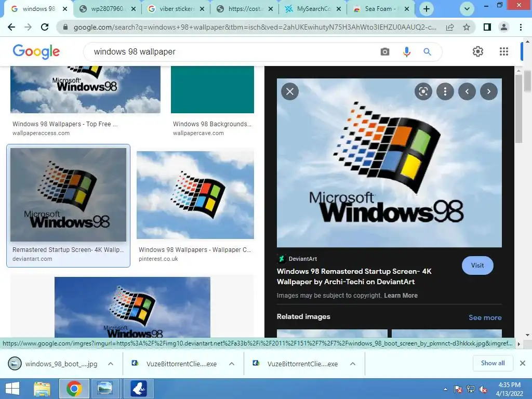Viewport: 532px width, 399px height.
Task: Open the downloaded windows_98_boot jpg file
Action: point(54,364)
